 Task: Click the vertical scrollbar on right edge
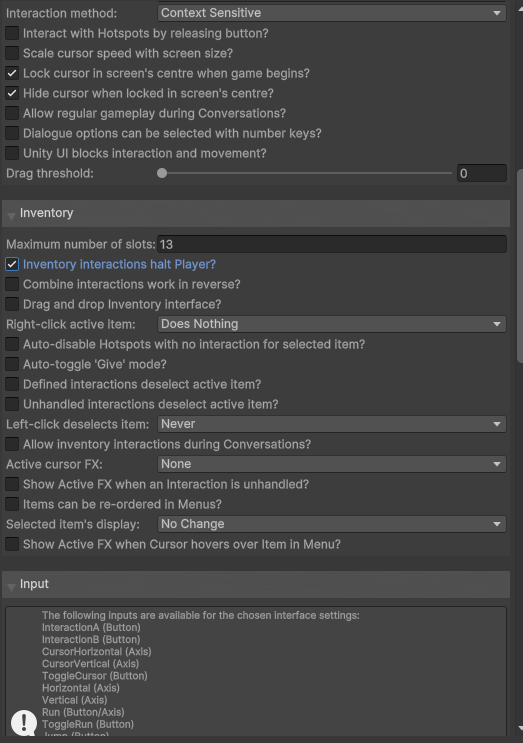click(520, 265)
